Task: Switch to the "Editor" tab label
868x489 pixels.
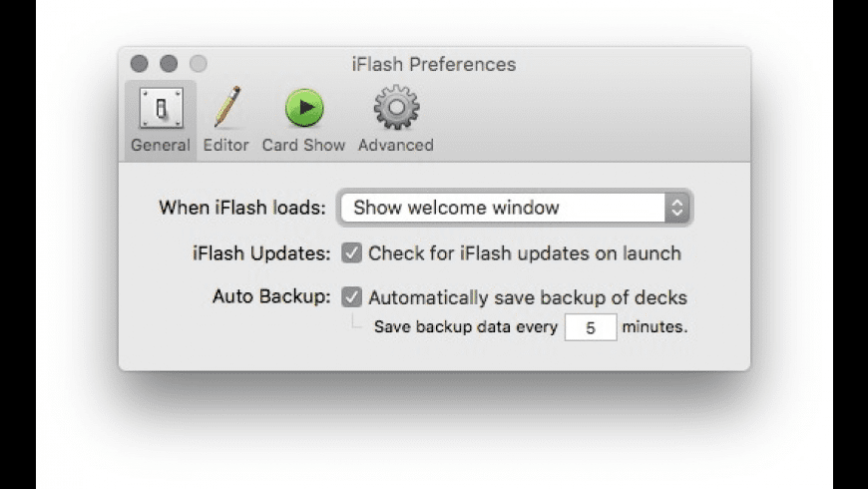Action: click(226, 146)
